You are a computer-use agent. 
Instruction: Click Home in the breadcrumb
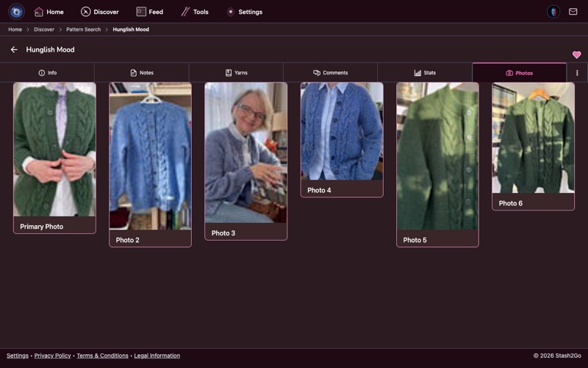point(15,29)
